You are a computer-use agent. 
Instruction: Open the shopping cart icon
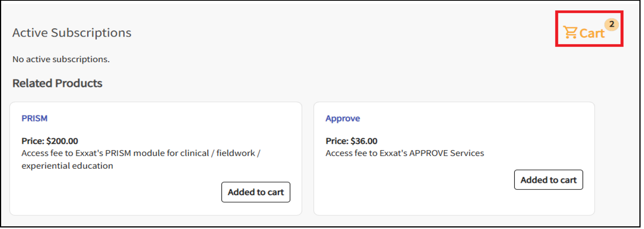click(570, 32)
